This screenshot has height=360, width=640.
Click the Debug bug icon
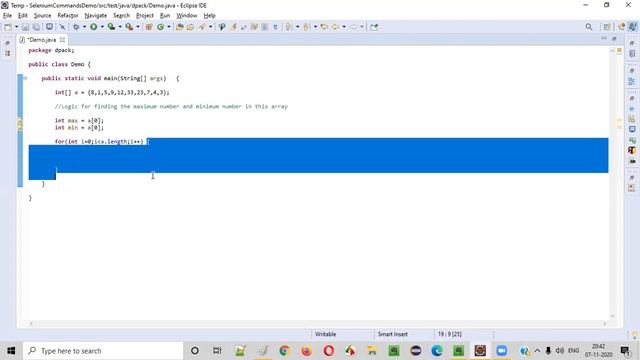click(76, 27)
